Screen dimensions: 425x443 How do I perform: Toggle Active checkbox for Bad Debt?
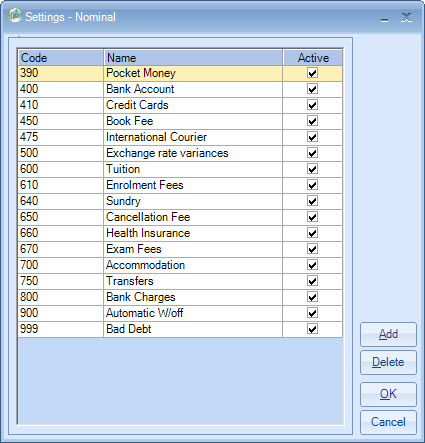(312, 329)
